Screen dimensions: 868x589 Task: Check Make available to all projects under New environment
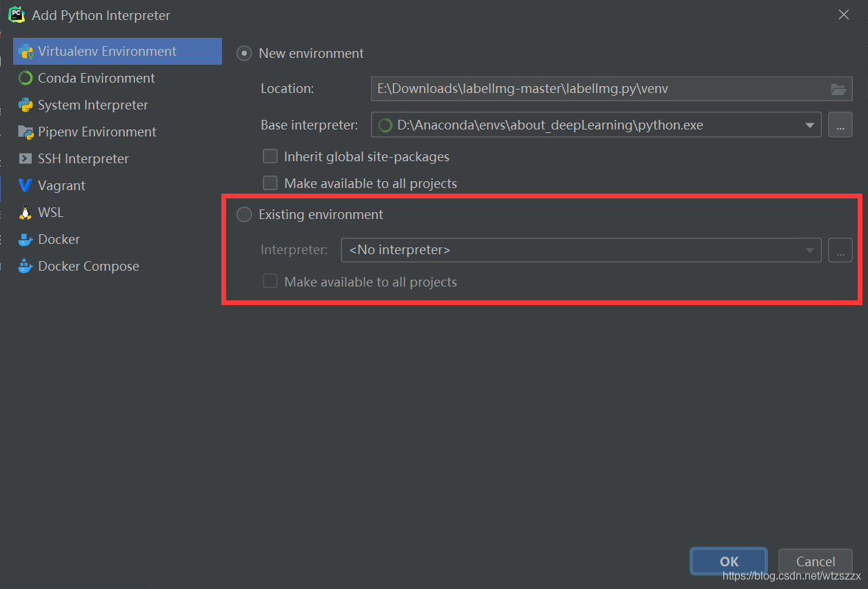(x=270, y=183)
